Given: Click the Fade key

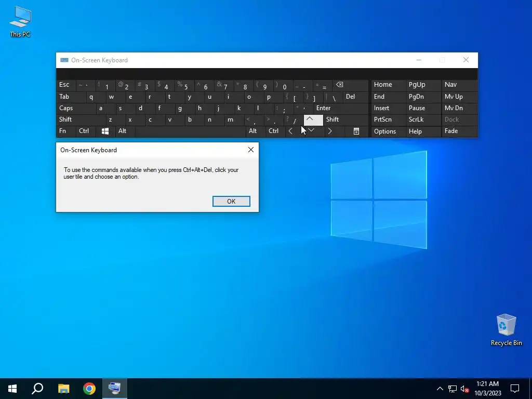Looking at the screenshot, I should (459, 131).
